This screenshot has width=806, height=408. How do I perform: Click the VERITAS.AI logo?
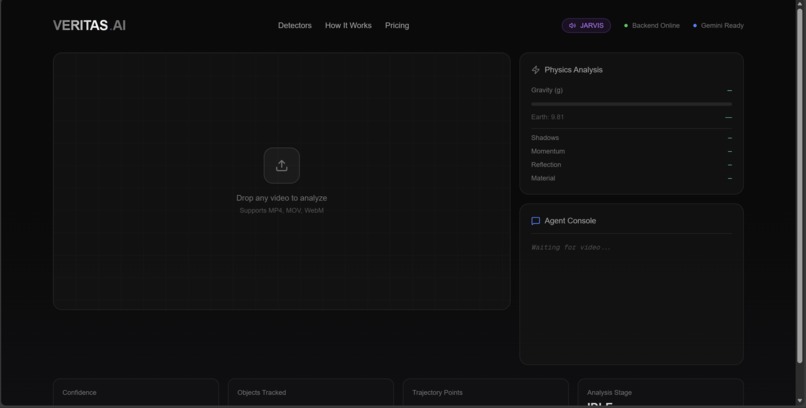coord(89,26)
